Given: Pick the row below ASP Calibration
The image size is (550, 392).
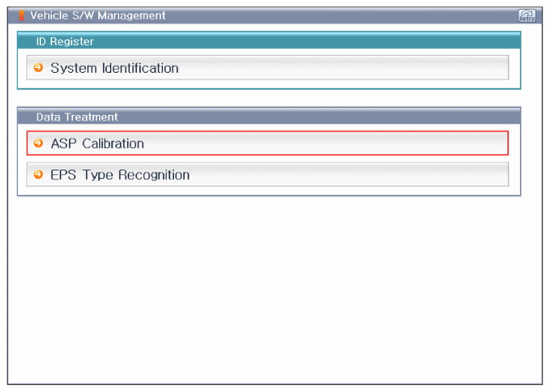Looking at the screenshot, I should [268, 174].
